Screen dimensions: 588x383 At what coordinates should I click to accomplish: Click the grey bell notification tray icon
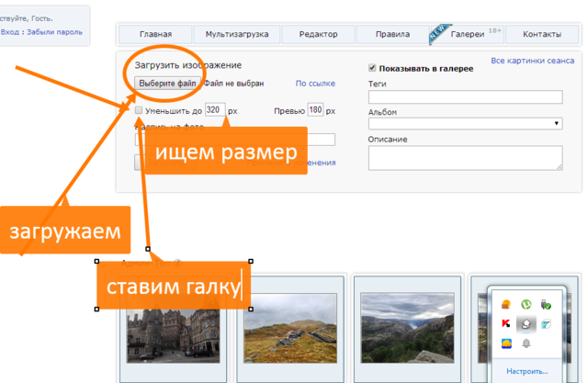(526, 344)
